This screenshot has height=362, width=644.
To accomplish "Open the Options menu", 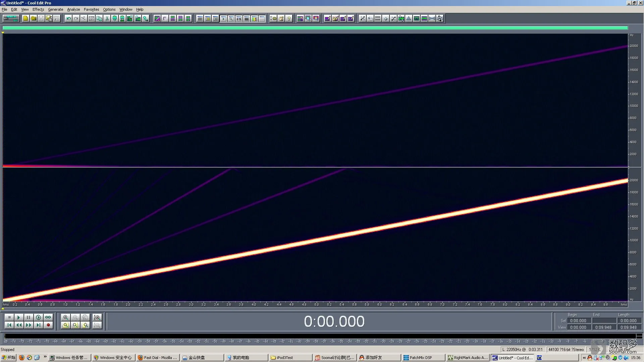I will pos(109,9).
